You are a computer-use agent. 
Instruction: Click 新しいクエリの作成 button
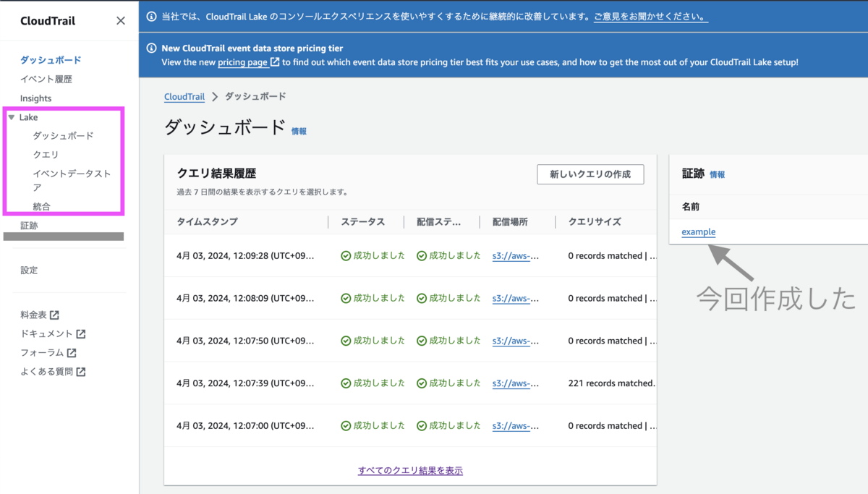pyautogui.click(x=590, y=174)
